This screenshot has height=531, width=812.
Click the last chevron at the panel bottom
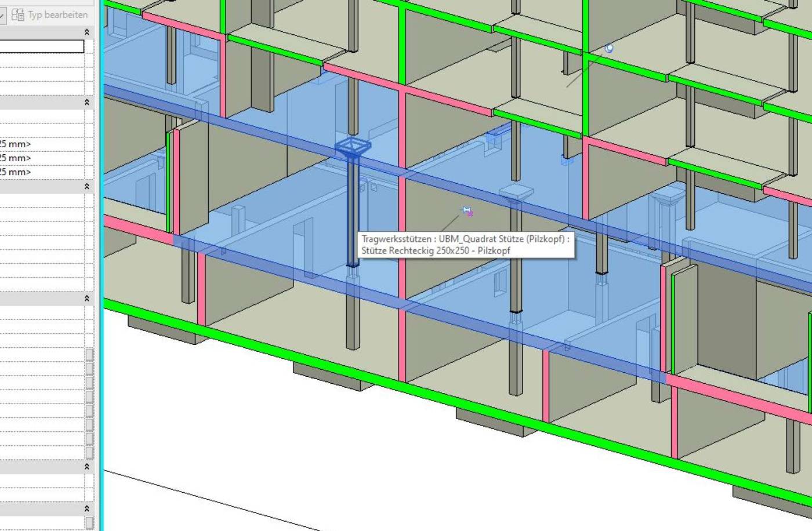[x=87, y=508]
